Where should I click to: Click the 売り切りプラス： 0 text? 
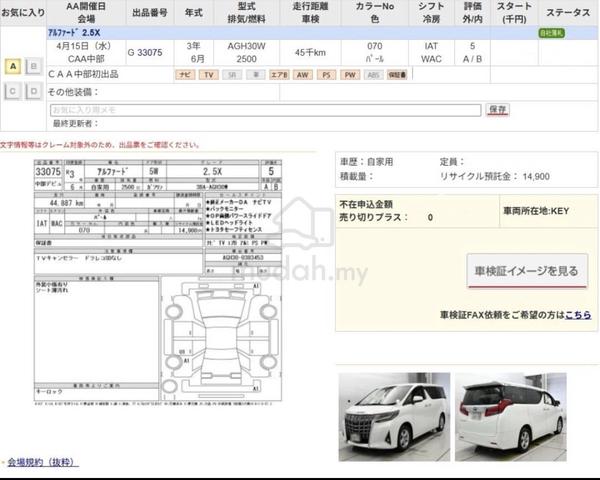(x=386, y=217)
